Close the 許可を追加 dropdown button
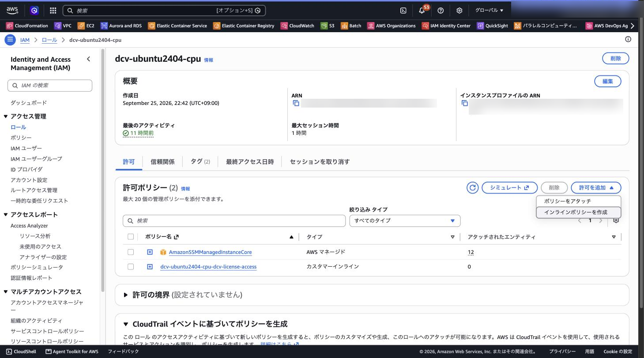644x358 pixels. (x=596, y=187)
